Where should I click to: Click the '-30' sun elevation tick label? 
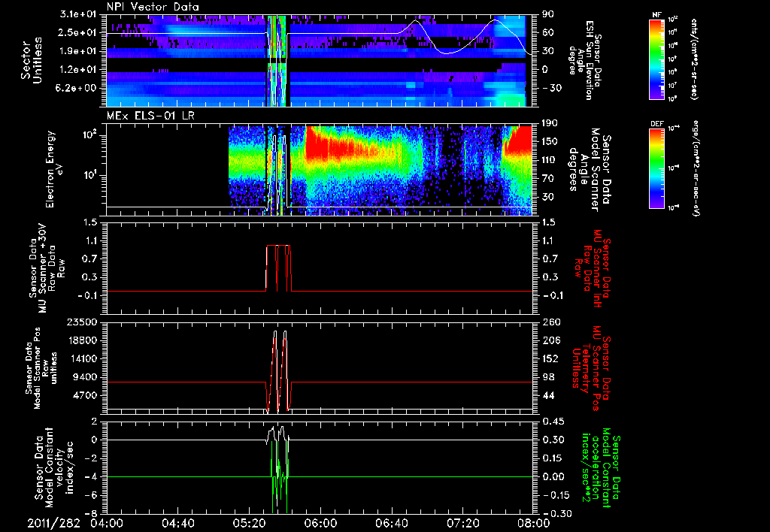coord(551,88)
